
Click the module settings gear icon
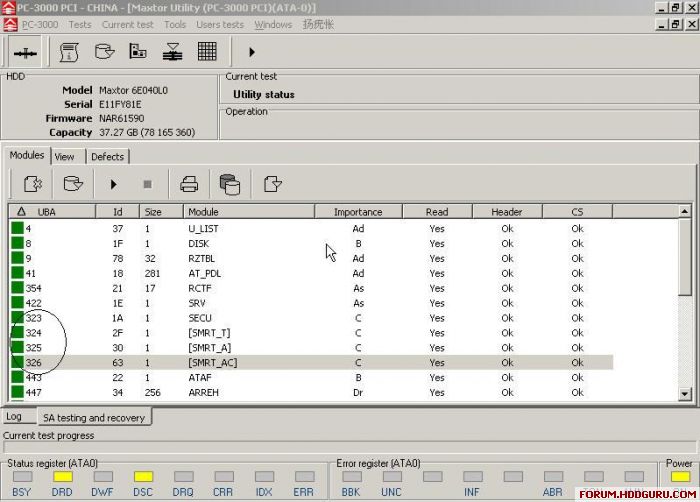[x=33, y=184]
